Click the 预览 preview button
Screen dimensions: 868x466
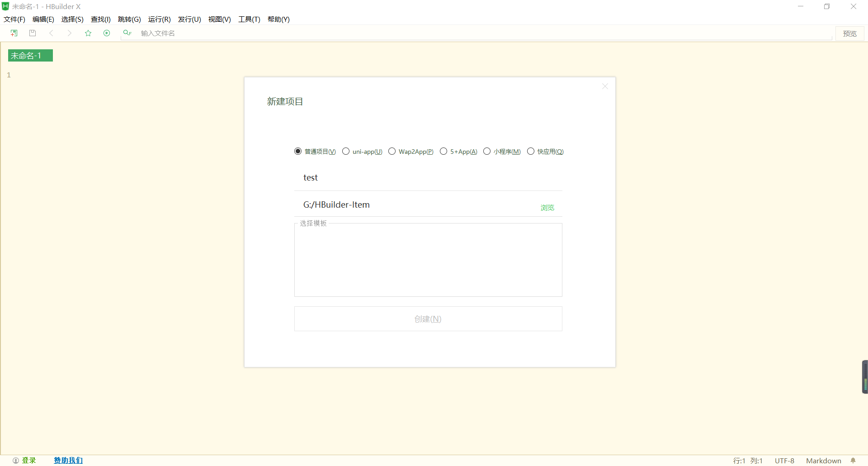click(x=850, y=33)
